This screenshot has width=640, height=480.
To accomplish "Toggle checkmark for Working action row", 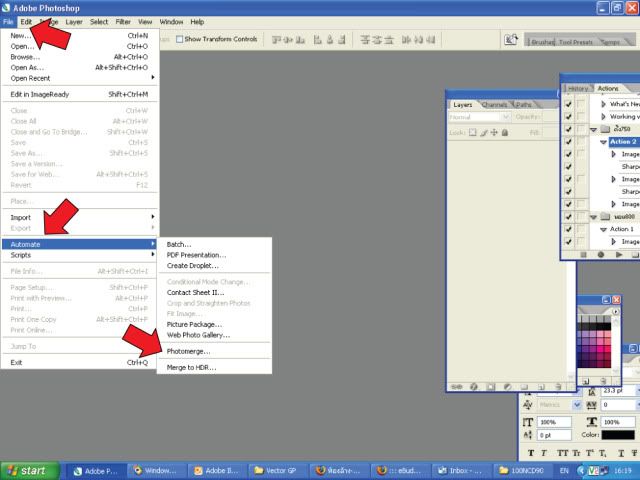I will pos(568,117).
